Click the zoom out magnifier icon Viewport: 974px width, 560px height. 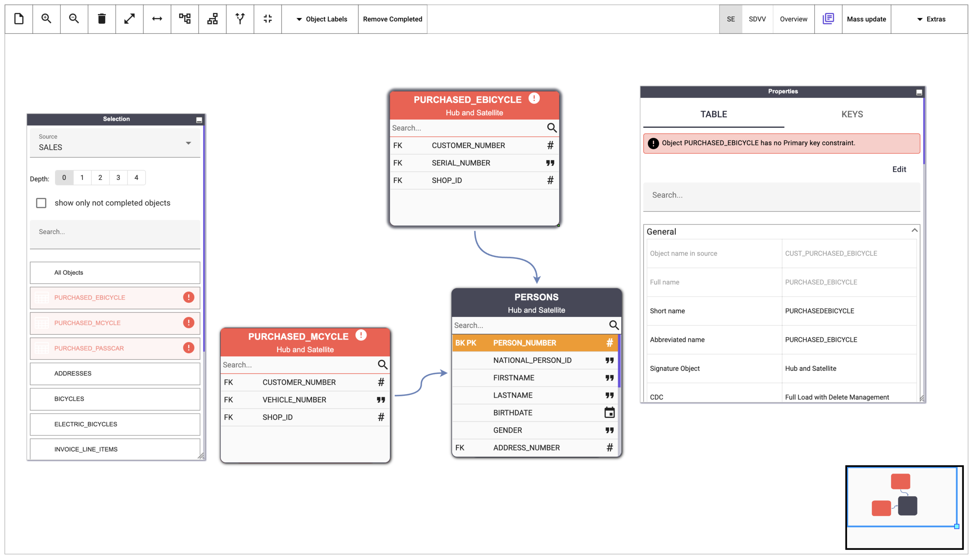click(74, 19)
